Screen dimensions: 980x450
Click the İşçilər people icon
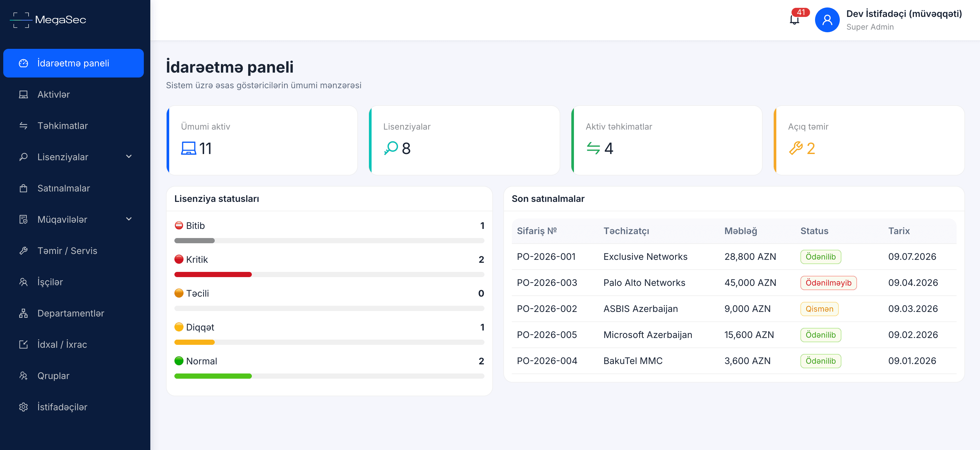pyautogui.click(x=23, y=282)
